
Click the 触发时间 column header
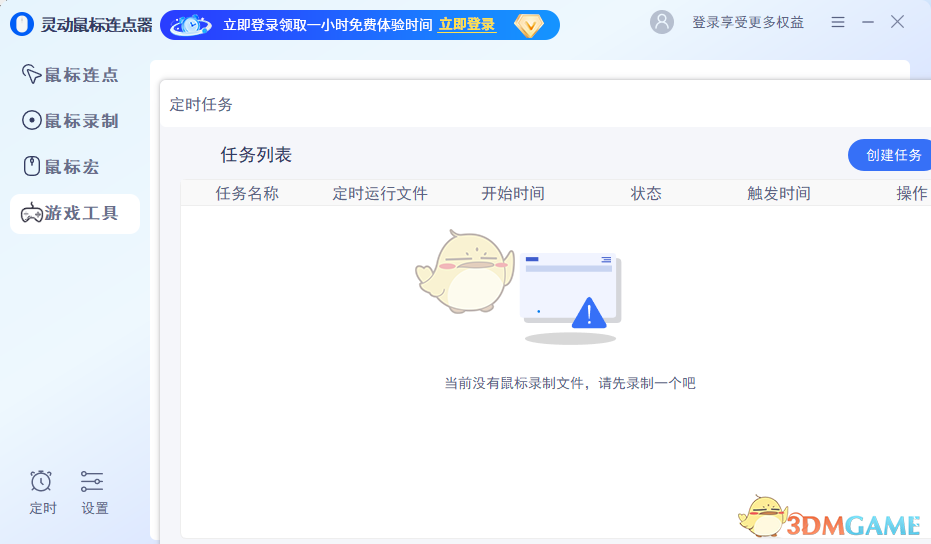(x=779, y=194)
